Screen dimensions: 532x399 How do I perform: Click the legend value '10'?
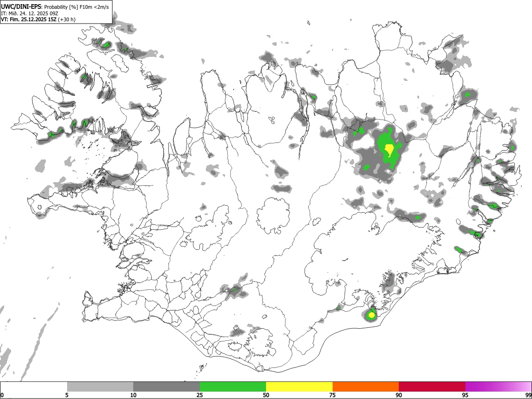[133, 395]
